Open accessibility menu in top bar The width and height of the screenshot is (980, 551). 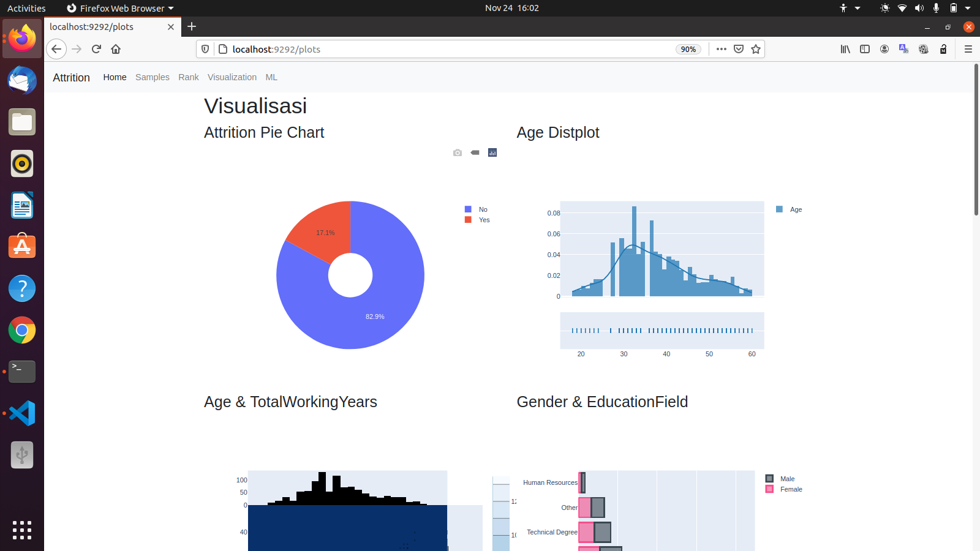[850, 8]
